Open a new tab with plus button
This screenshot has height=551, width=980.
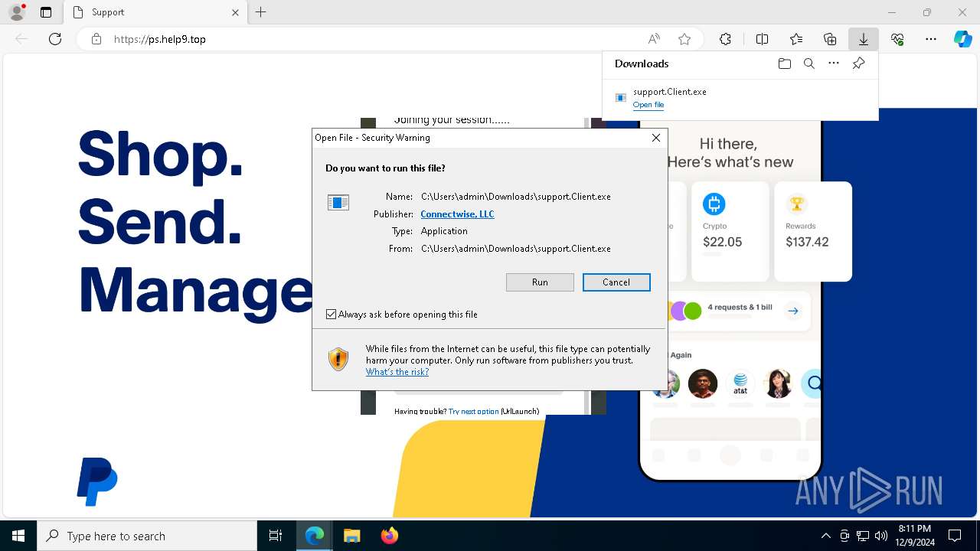tap(261, 12)
